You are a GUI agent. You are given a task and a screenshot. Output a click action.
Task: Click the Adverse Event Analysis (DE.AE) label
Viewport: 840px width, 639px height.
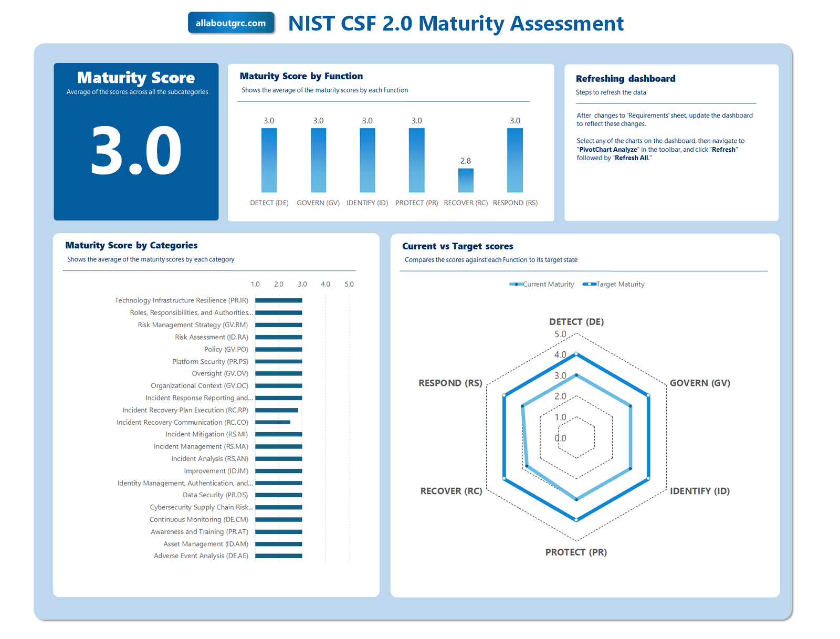coord(201,556)
